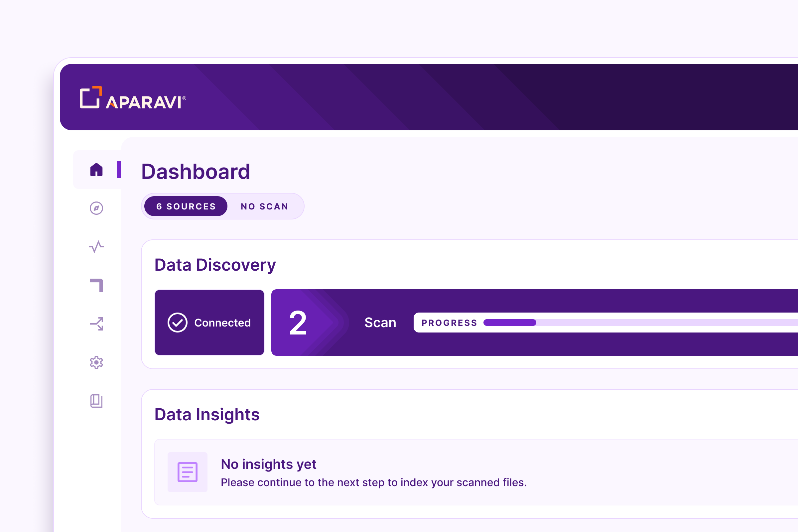Click the Data Insights heading
The height and width of the screenshot is (532, 798).
point(207,414)
